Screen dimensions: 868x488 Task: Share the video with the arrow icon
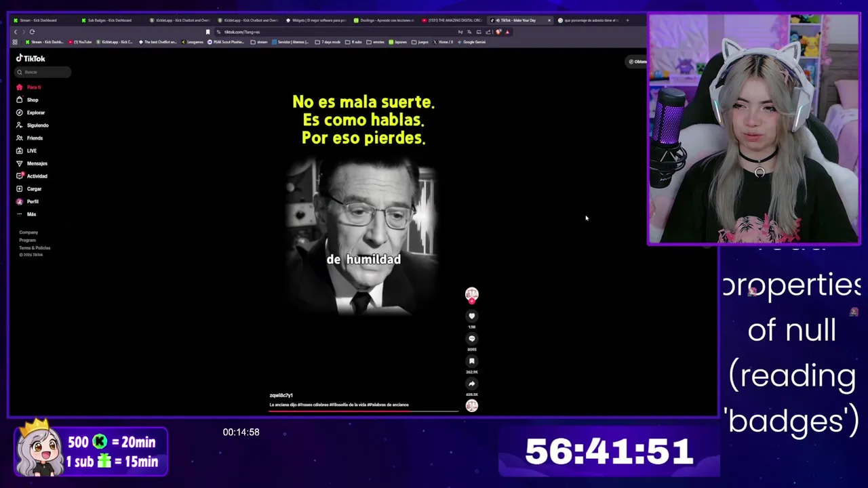(x=472, y=383)
